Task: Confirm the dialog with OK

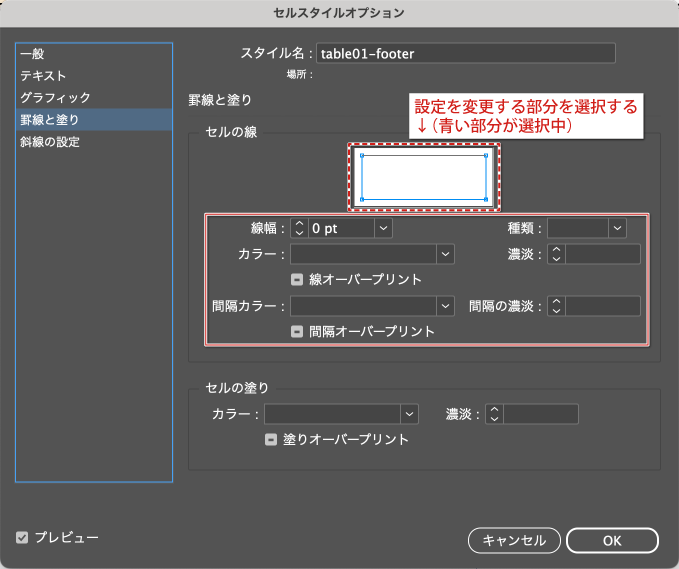Action: (612, 540)
